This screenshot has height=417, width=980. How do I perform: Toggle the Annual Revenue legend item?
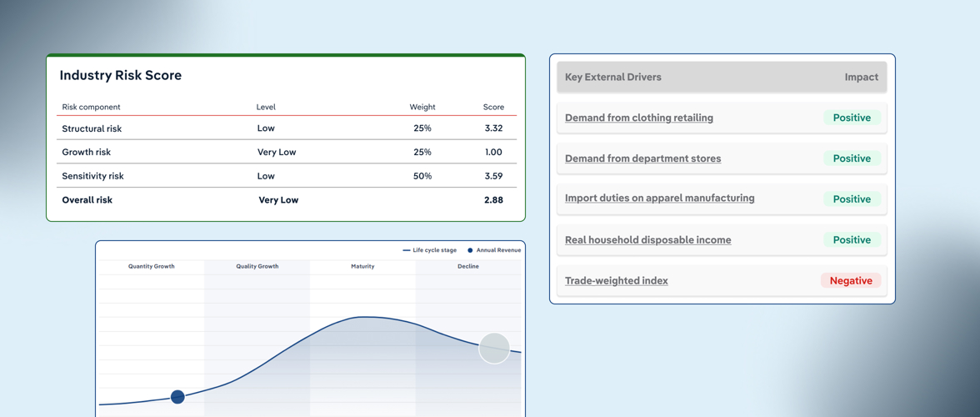pos(494,250)
